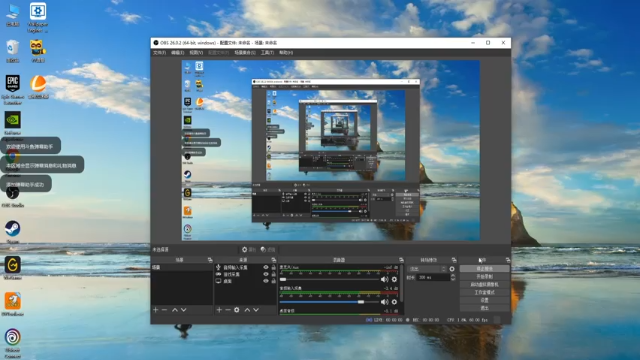Mute the Mic/Aux channel speaker icon

pos(384,280)
